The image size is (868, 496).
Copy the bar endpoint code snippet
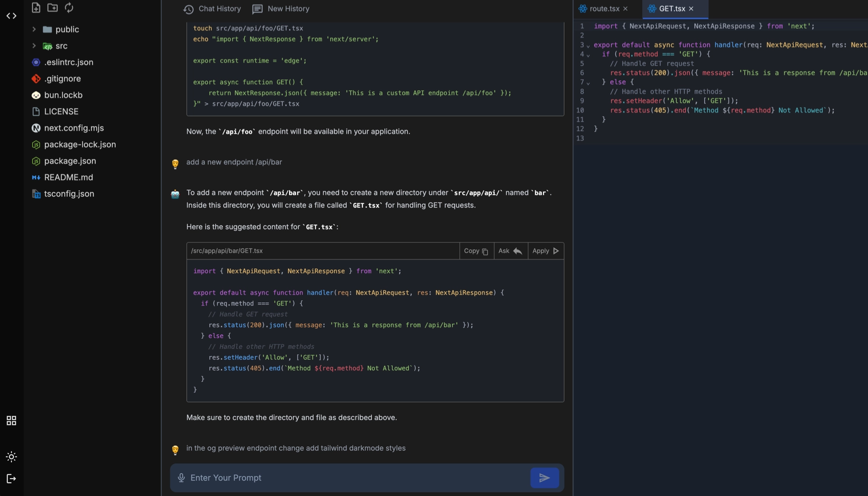tap(476, 251)
